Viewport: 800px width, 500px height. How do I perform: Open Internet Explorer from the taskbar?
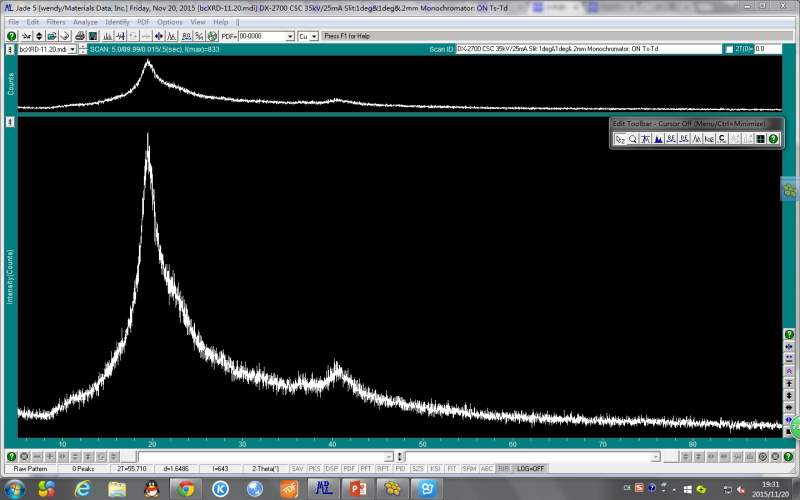click(x=82, y=489)
